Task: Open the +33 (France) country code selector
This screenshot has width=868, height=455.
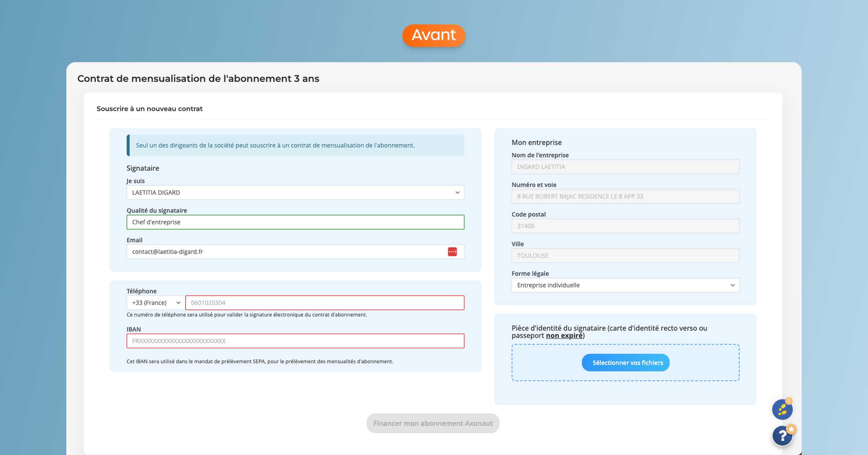Action: click(x=156, y=303)
